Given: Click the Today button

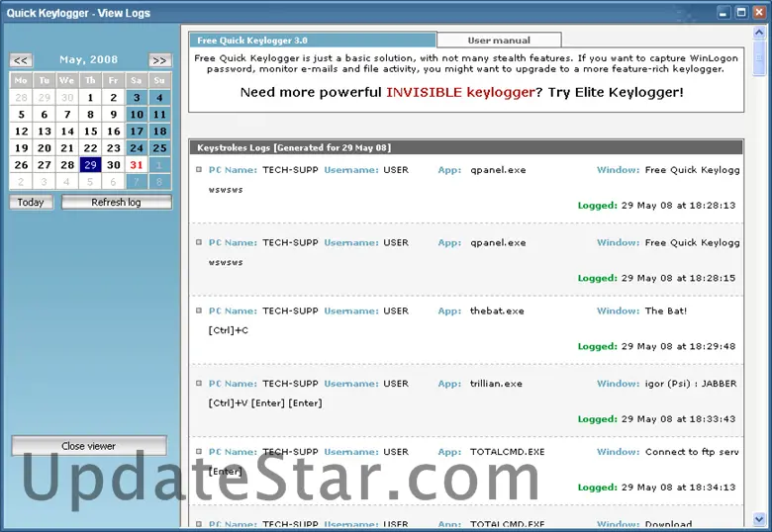Looking at the screenshot, I should (x=31, y=202).
